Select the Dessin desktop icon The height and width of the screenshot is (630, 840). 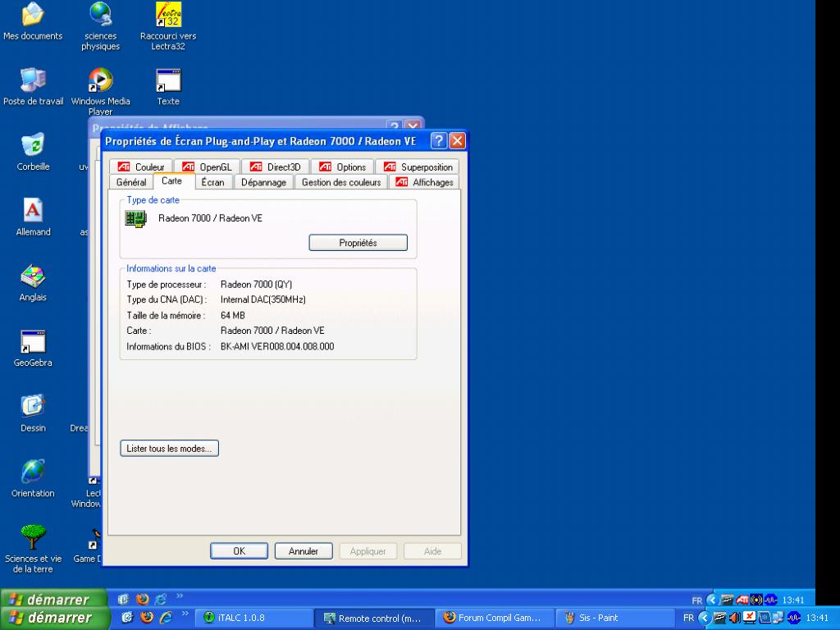pos(33,413)
